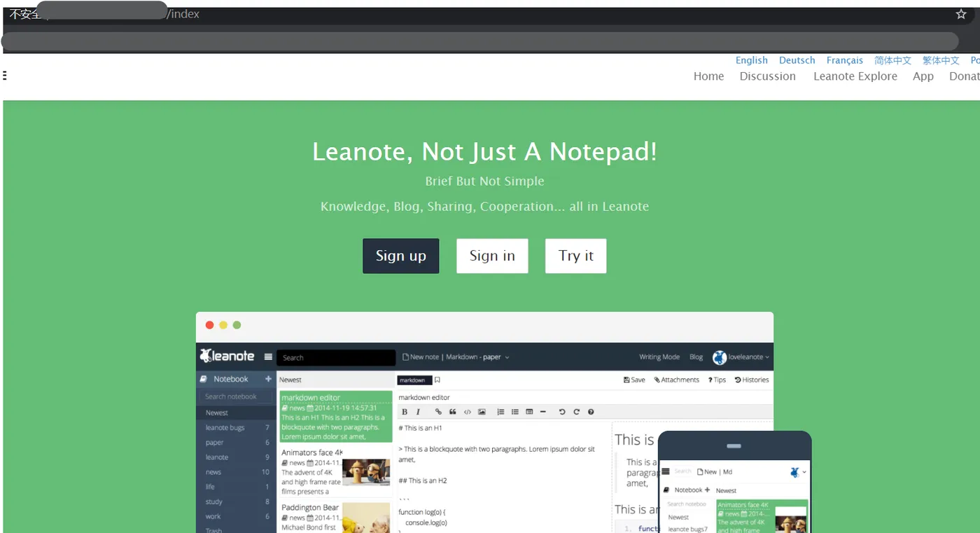Select the life notebook
The width and height of the screenshot is (980, 533).
click(237, 486)
